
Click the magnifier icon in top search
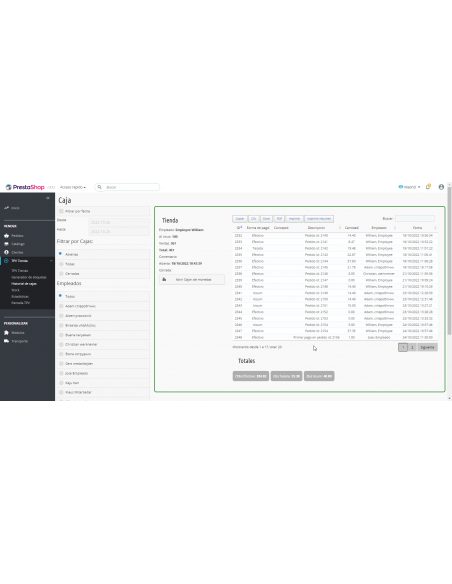click(x=99, y=187)
